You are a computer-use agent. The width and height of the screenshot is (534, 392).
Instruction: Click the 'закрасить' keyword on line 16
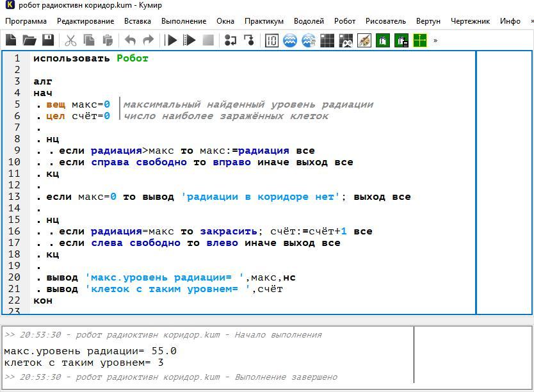[x=229, y=231]
